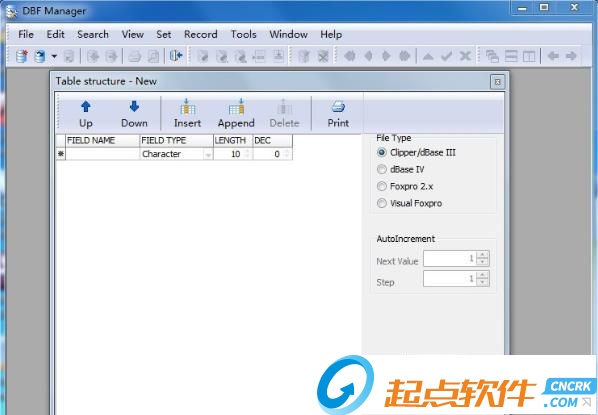This screenshot has width=598, height=415.
Task: Click the open database file icon
Action: [39, 56]
